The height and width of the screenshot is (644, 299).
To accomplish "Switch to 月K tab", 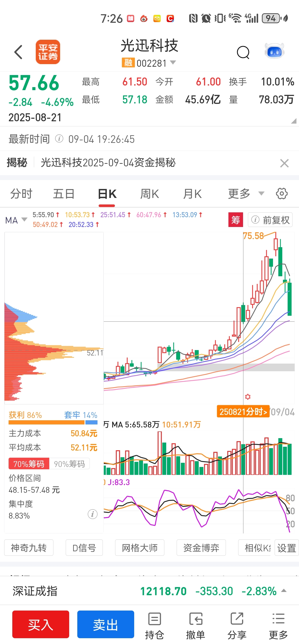I will 192,194.
